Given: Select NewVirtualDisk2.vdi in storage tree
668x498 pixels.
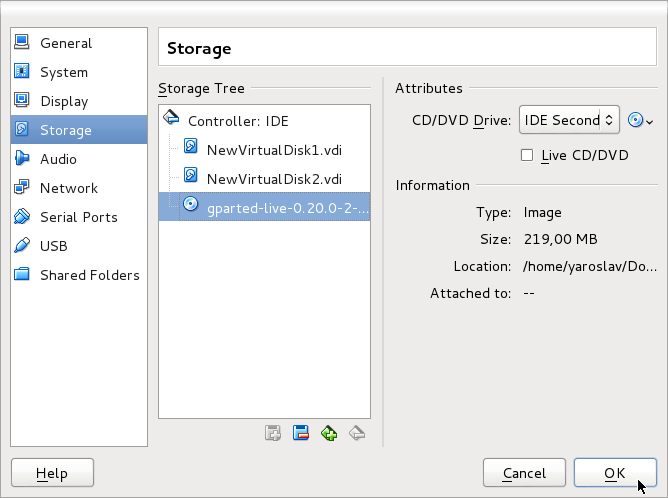Looking at the screenshot, I should click(x=274, y=178).
